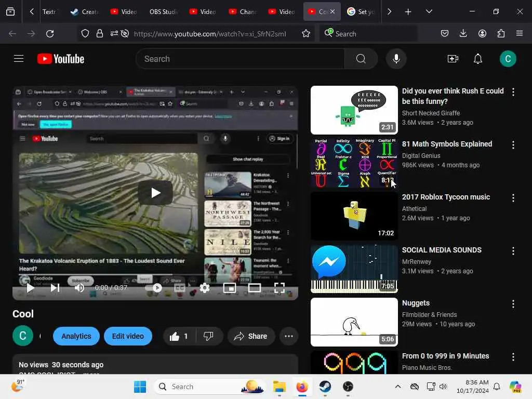Open Windows Start menu
The width and height of the screenshot is (532, 399).
(140, 387)
